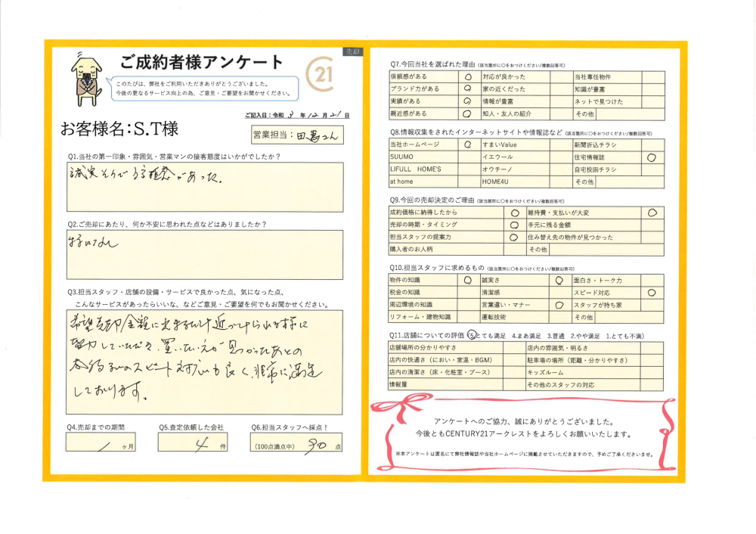This screenshot has height=534, width=756.
Task: Check the 信頼感がある box in Q7
Action: click(467, 76)
